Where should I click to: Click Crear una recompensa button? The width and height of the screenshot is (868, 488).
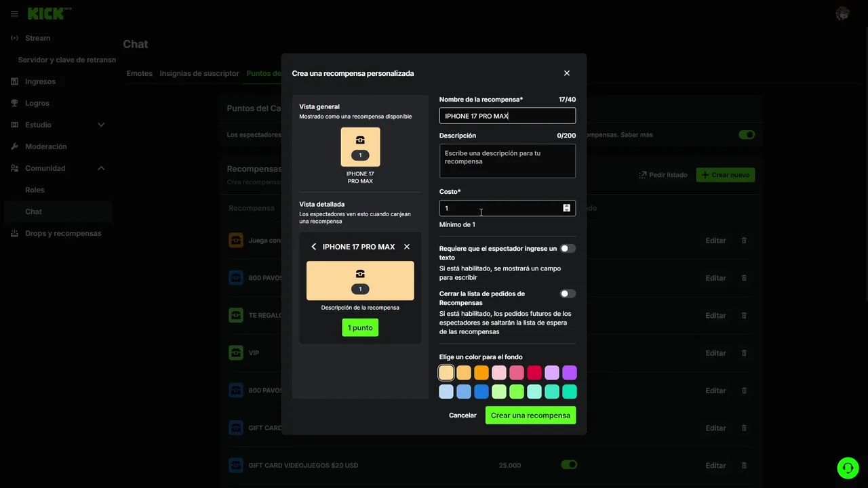pos(530,415)
